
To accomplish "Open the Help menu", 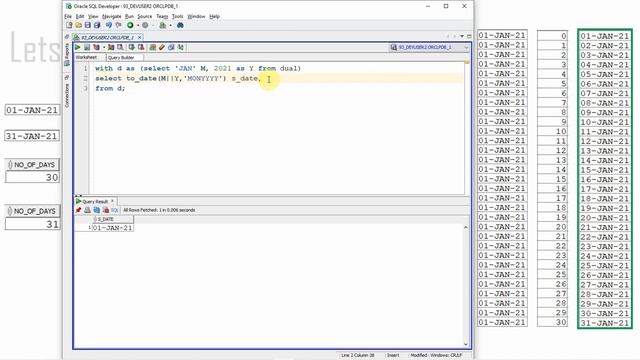I will 214,16.
